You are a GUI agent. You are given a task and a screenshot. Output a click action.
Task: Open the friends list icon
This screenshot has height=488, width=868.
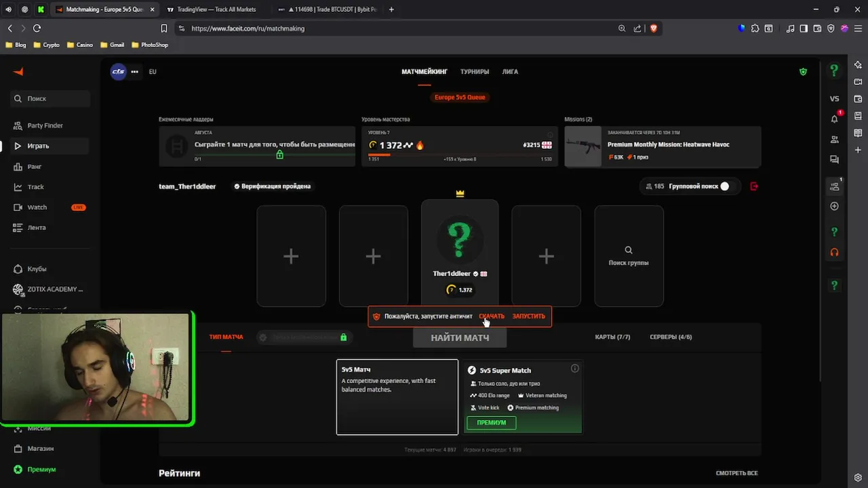(x=835, y=140)
